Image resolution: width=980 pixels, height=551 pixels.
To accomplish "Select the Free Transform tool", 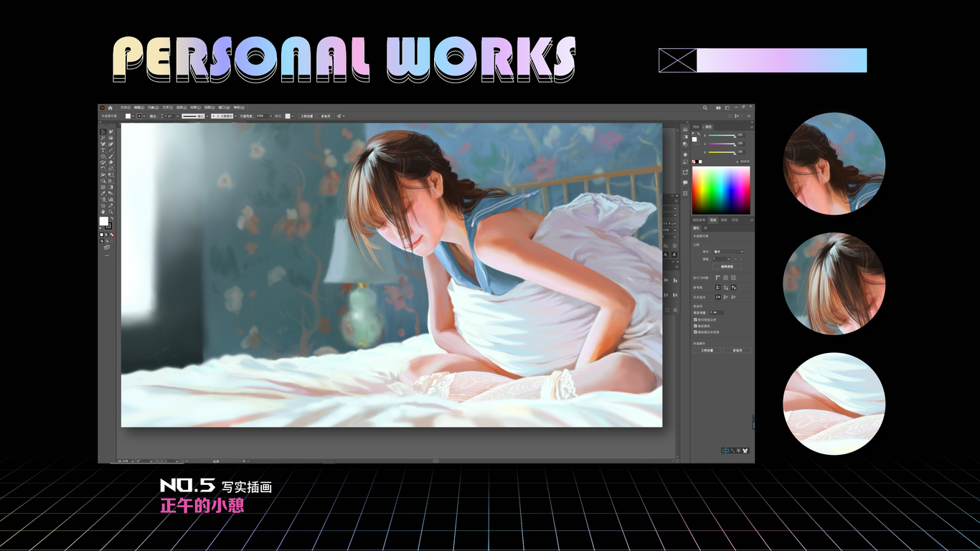I will tap(110, 175).
